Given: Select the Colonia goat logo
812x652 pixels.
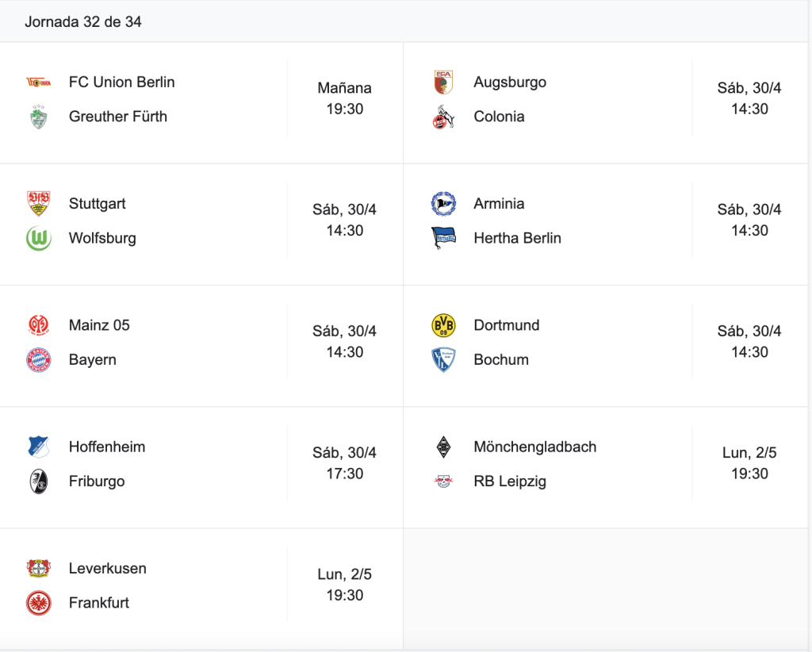Looking at the screenshot, I should (x=444, y=117).
